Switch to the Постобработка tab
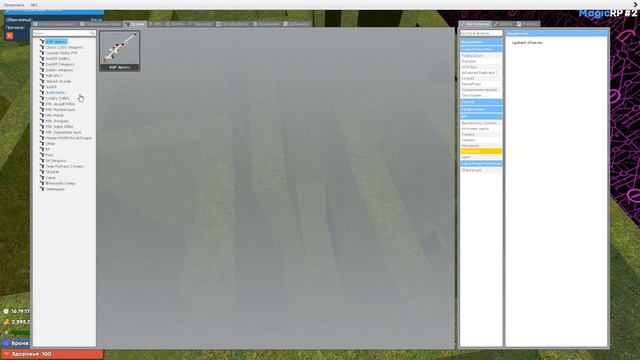The height and width of the screenshot is (360, 640). tap(232, 24)
